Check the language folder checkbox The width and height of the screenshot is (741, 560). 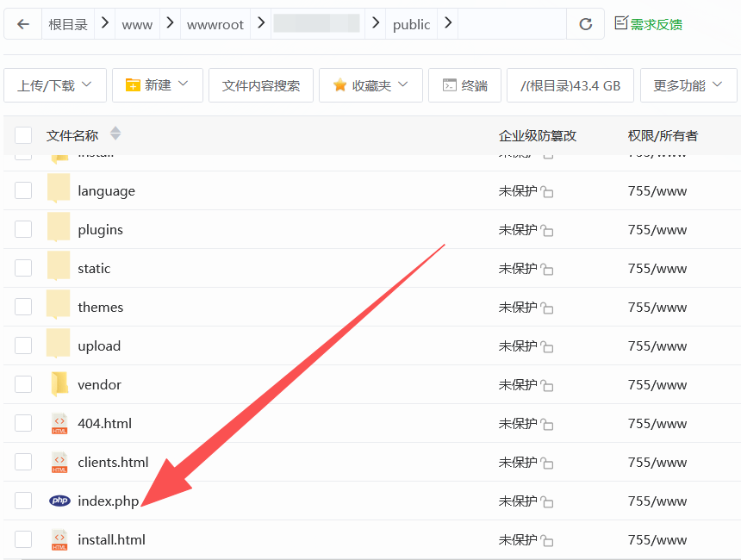click(23, 191)
